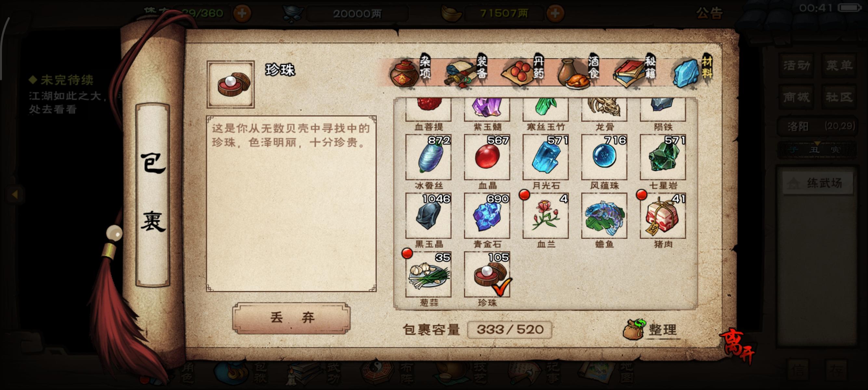Image resolution: width=868 pixels, height=390 pixels.
Task: Tap the 黑玉晶 black crystal item
Action: (428, 215)
